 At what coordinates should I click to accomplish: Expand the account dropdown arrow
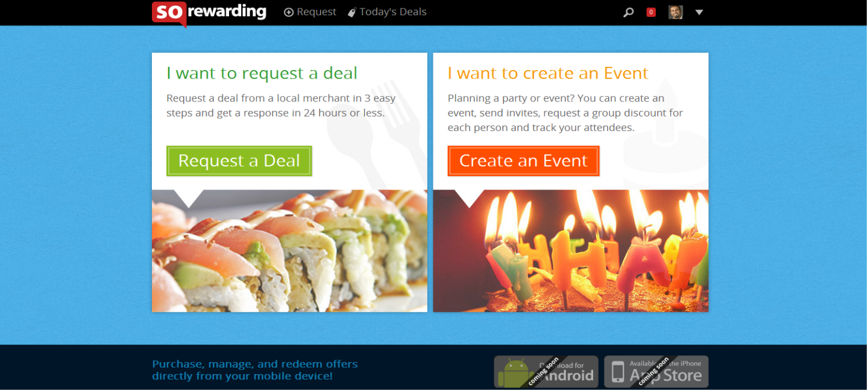(x=699, y=12)
